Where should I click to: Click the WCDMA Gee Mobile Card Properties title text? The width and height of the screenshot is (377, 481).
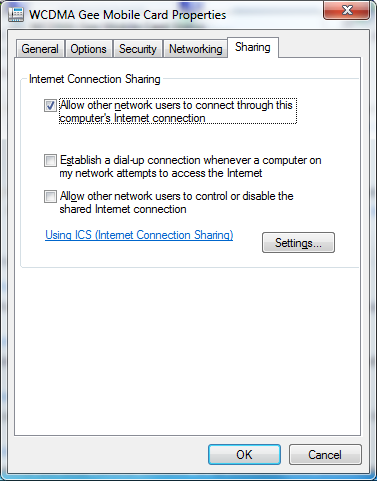[128, 15]
